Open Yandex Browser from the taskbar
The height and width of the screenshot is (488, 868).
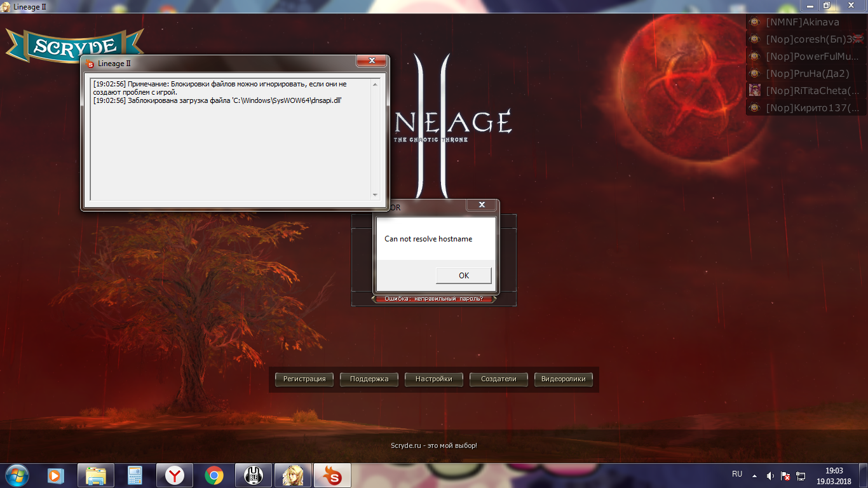(175, 475)
